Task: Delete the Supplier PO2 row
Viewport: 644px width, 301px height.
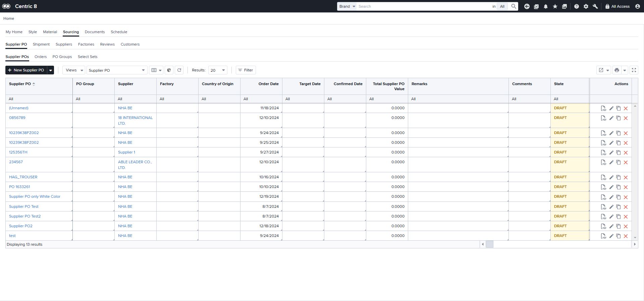Action: (x=626, y=226)
